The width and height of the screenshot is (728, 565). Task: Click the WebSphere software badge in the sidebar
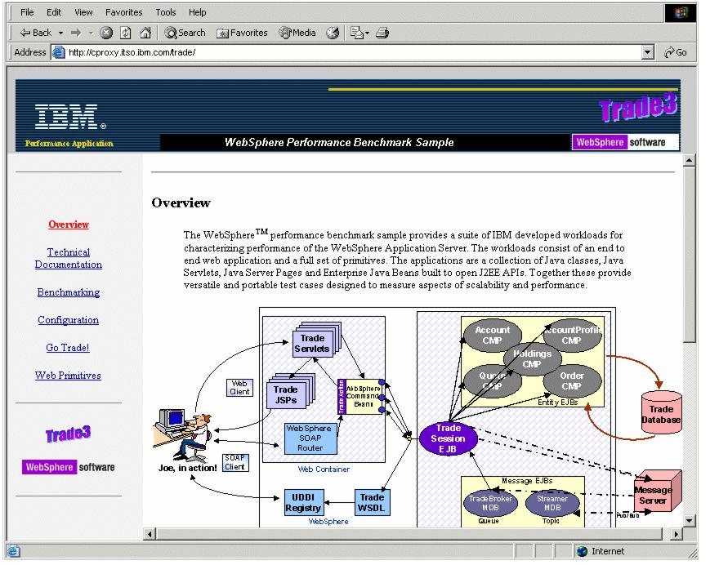(x=69, y=467)
